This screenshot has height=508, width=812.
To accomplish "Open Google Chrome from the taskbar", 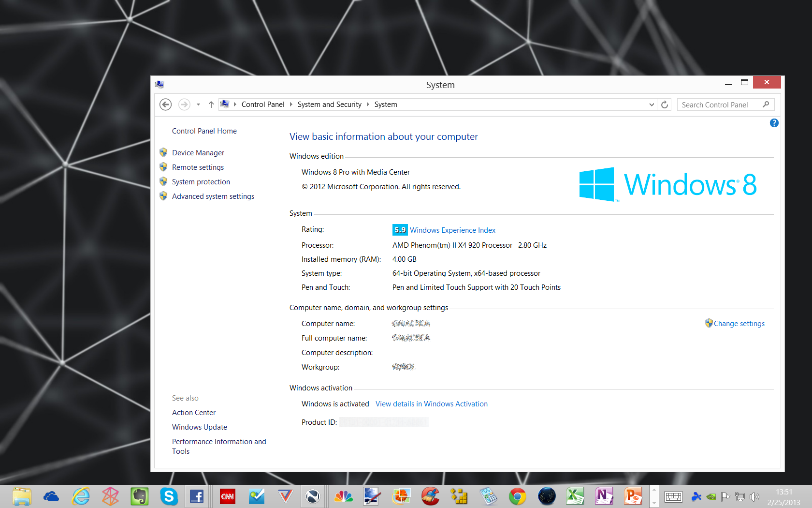I will 517,496.
